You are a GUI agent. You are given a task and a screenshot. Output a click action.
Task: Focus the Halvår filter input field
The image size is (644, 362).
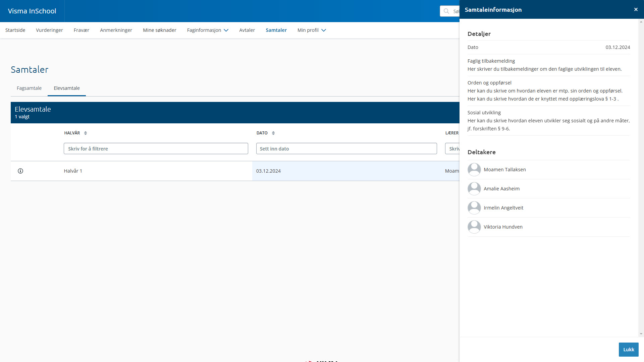156,148
